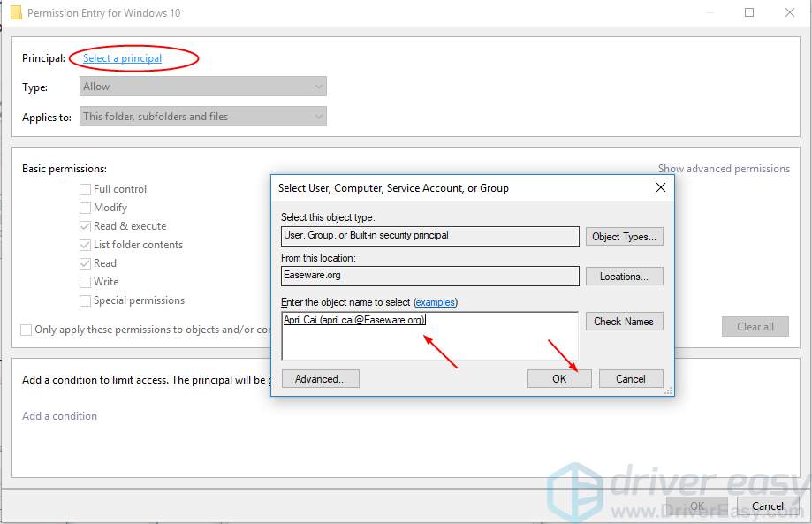Expand the Applies to dropdown
812x524 pixels.
click(x=203, y=116)
